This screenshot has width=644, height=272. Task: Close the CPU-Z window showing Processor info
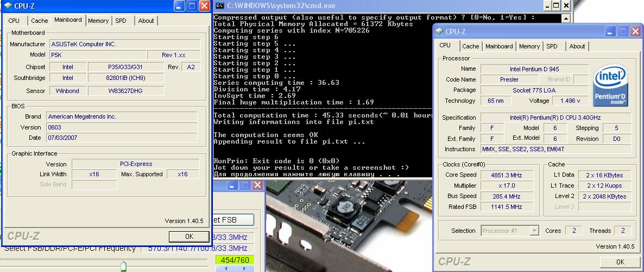coord(635,31)
